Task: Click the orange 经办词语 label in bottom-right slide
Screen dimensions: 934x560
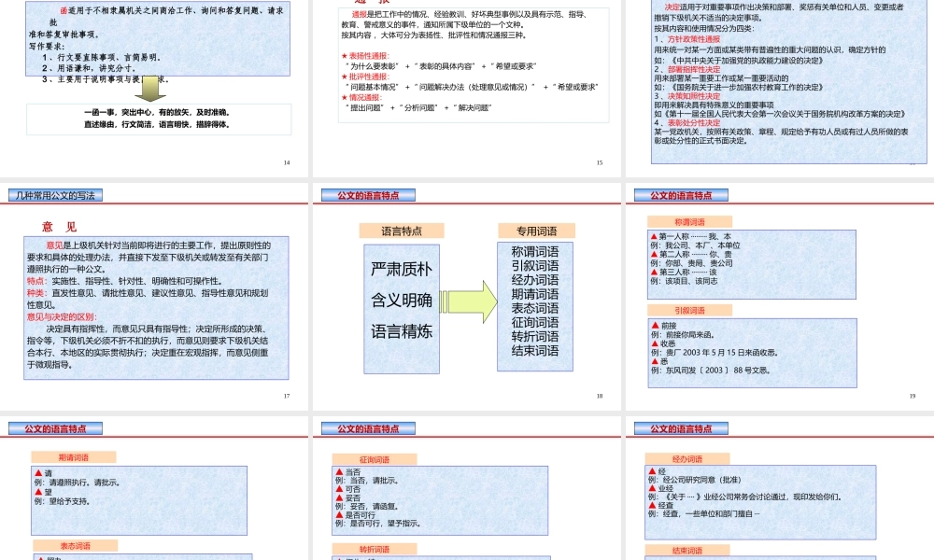Action: pyautogui.click(x=687, y=459)
